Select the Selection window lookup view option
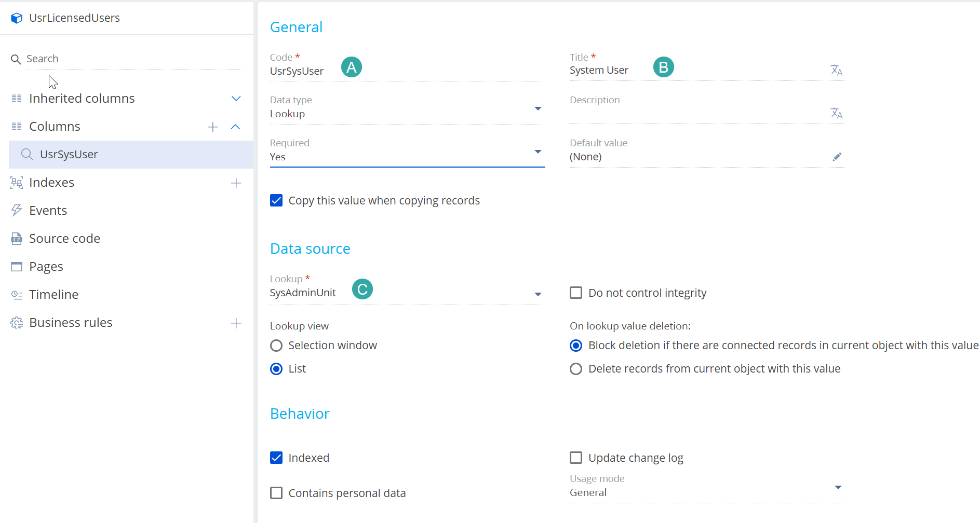Viewport: 980px width, 523px height. [x=276, y=346]
